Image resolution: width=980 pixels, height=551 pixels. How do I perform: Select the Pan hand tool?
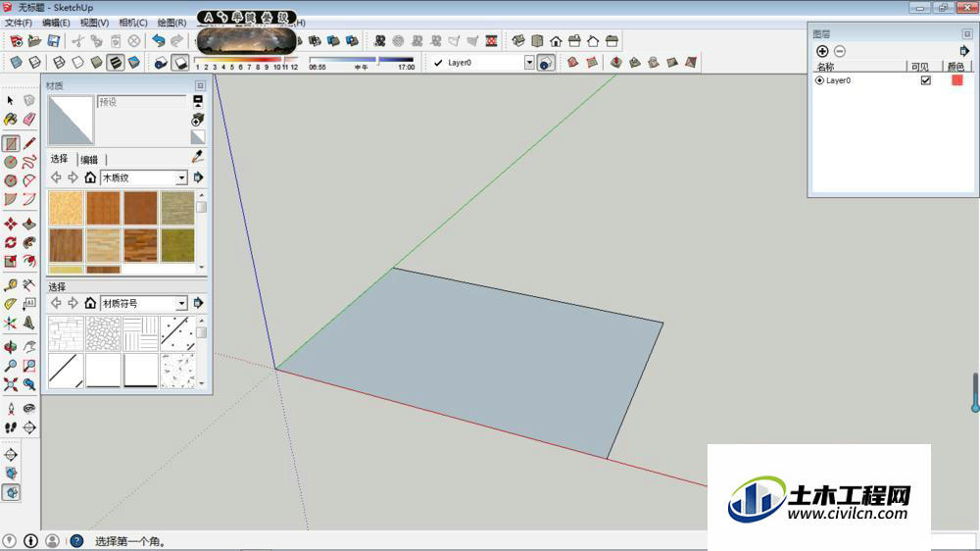(x=29, y=346)
